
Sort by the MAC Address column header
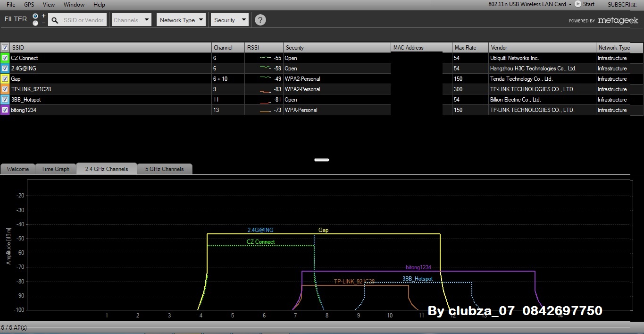(421, 48)
